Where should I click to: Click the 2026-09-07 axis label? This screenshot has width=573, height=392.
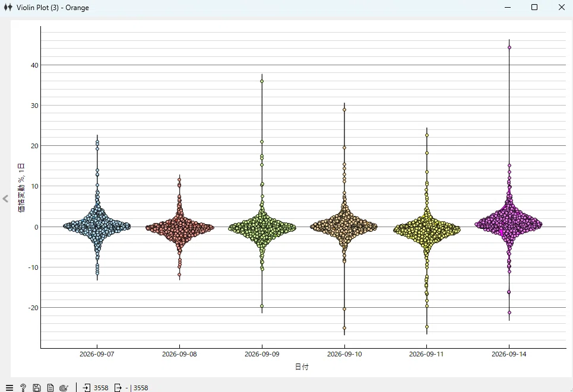[x=97, y=354]
